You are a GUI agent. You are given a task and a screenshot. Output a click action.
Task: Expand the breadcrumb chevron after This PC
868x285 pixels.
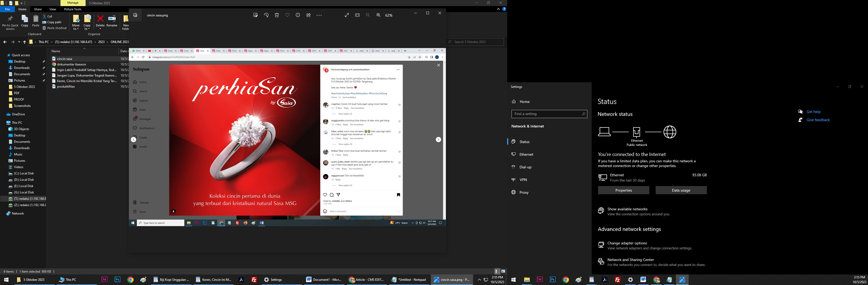point(52,42)
